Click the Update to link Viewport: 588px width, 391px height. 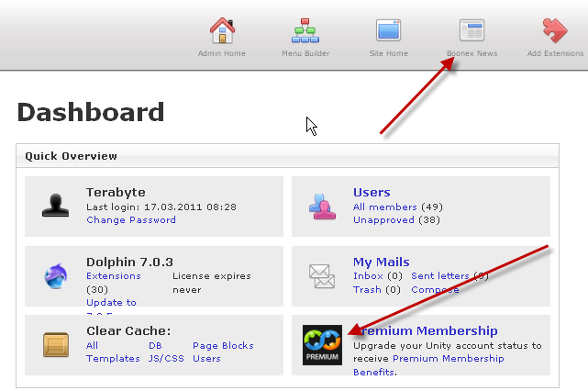point(111,303)
